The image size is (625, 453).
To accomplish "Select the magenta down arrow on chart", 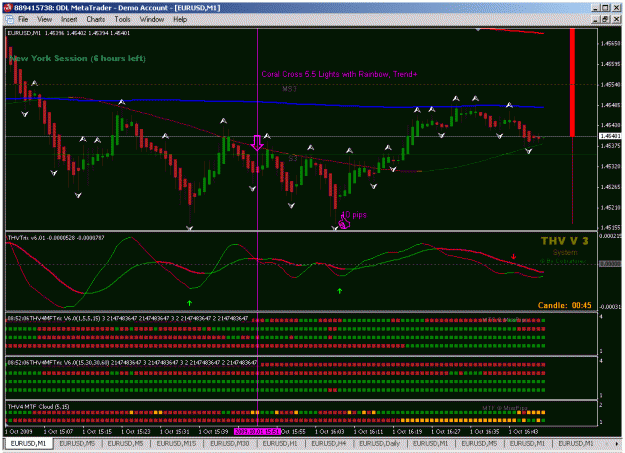I will point(257,142).
